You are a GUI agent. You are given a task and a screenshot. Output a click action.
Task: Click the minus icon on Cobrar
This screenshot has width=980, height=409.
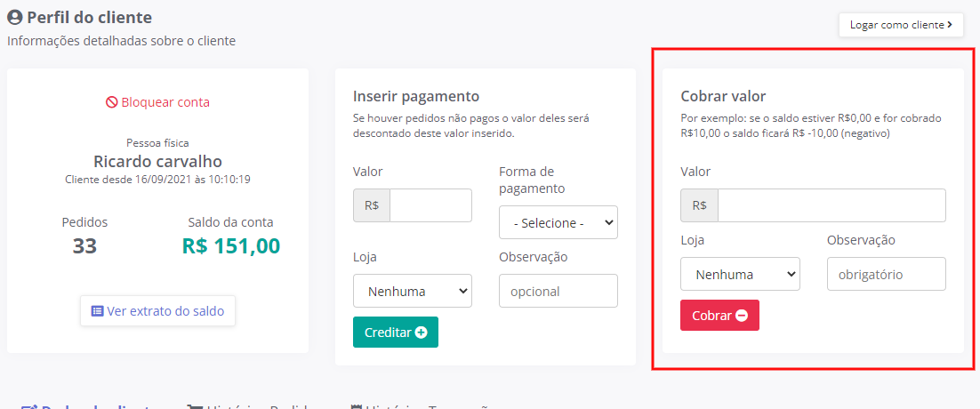(742, 316)
